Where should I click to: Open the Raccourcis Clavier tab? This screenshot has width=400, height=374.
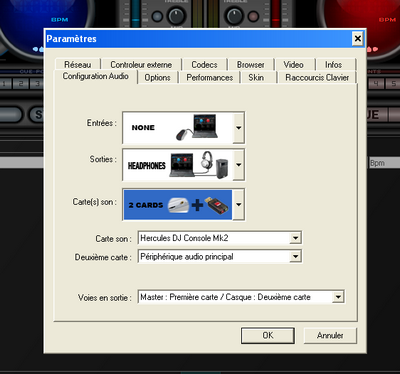coord(317,78)
